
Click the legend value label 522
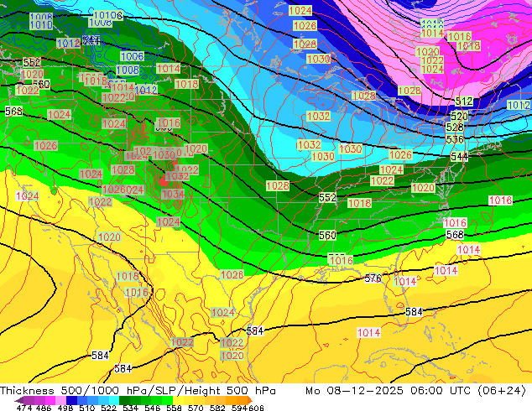point(109,408)
